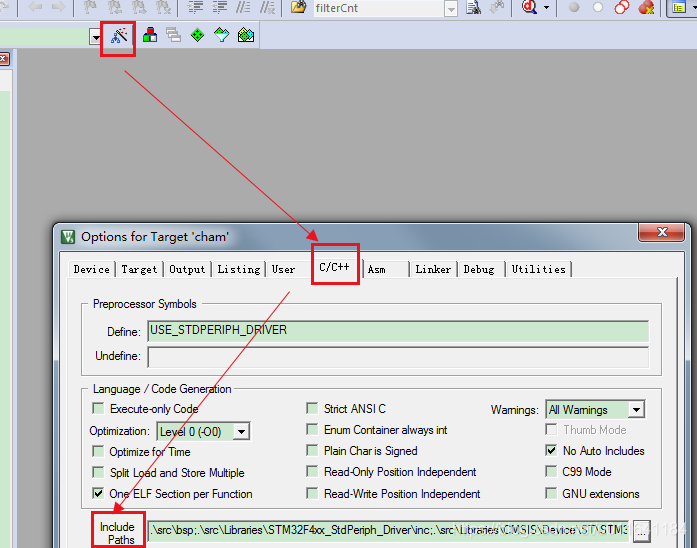Toggle Read-Only Position Independent checkbox

point(312,471)
